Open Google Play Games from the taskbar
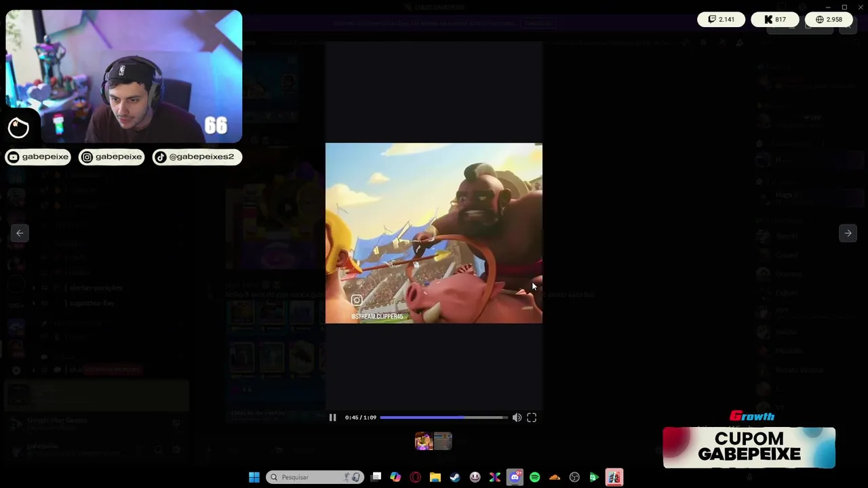Image resolution: width=868 pixels, height=488 pixels. [x=594, y=477]
